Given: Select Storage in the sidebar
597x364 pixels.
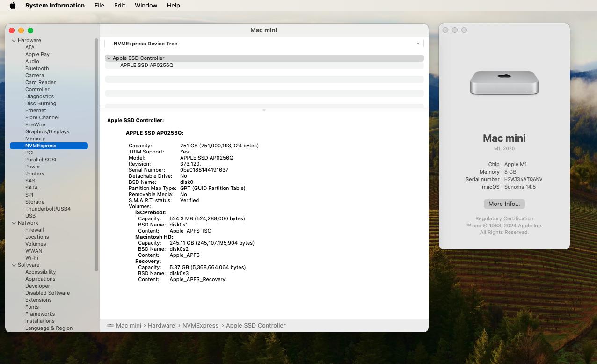Looking at the screenshot, I should point(35,202).
